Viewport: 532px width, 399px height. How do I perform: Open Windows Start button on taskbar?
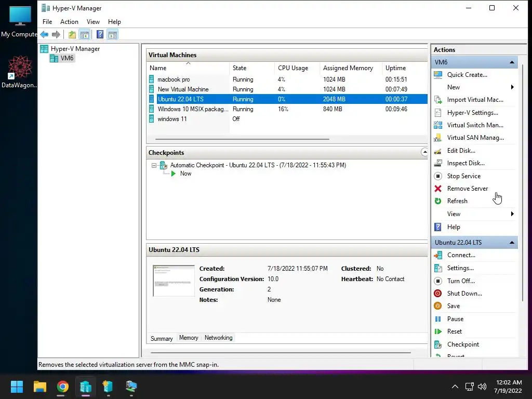point(17,387)
